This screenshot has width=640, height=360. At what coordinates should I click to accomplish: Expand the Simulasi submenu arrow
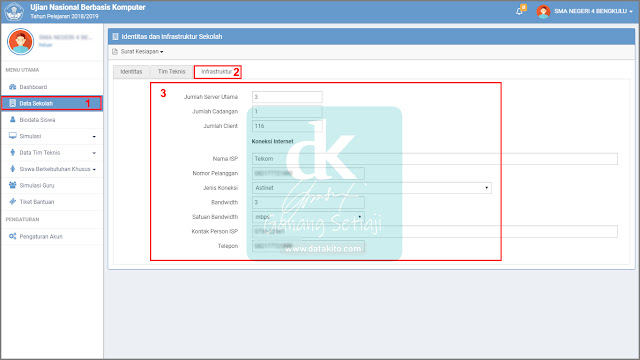click(94, 137)
